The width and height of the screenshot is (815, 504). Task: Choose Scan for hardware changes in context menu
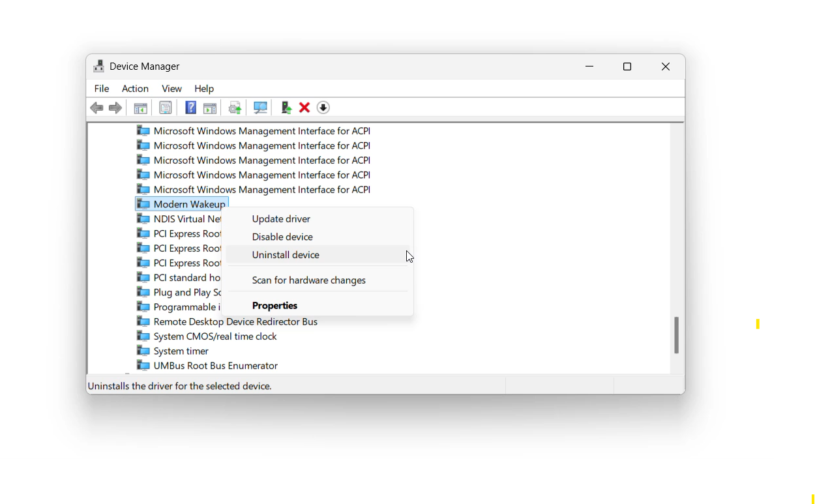(x=318, y=280)
